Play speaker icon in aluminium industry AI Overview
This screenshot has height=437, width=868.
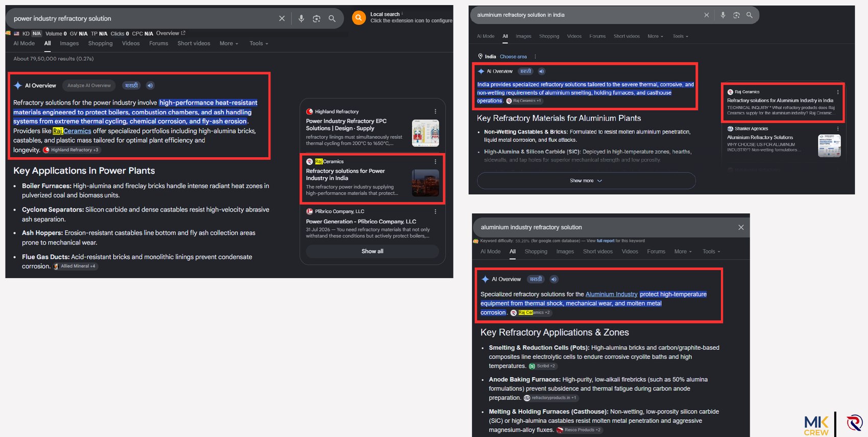coord(554,279)
